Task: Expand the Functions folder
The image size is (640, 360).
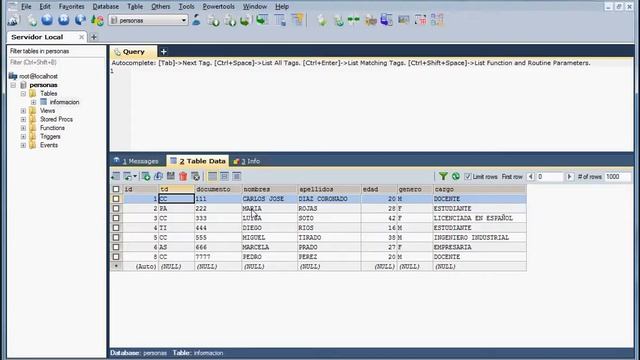Action: [23, 128]
